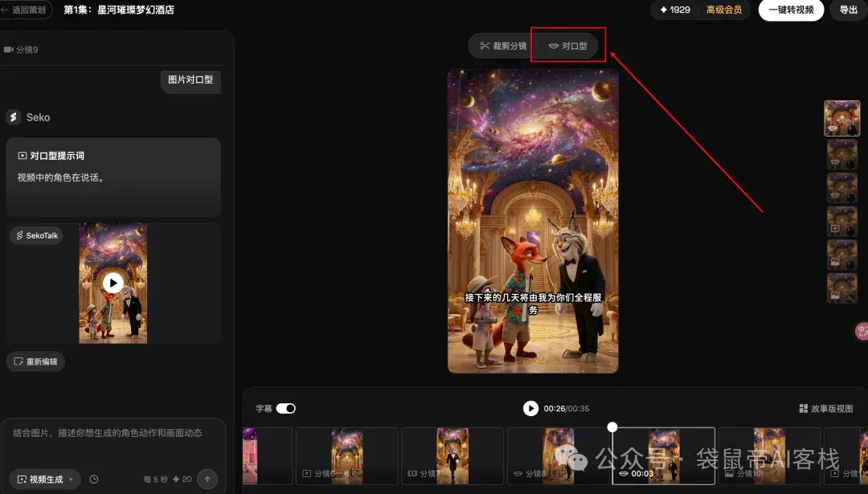This screenshot has width=868, height=494.
Task: Select the 对口型 lip-sync tool
Action: [x=567, y=46]
